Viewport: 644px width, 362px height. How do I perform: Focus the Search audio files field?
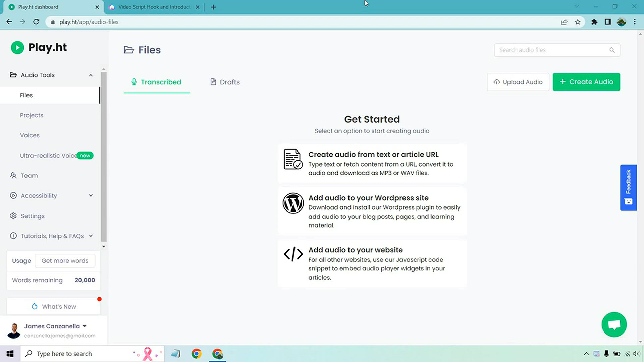[552, 50]
